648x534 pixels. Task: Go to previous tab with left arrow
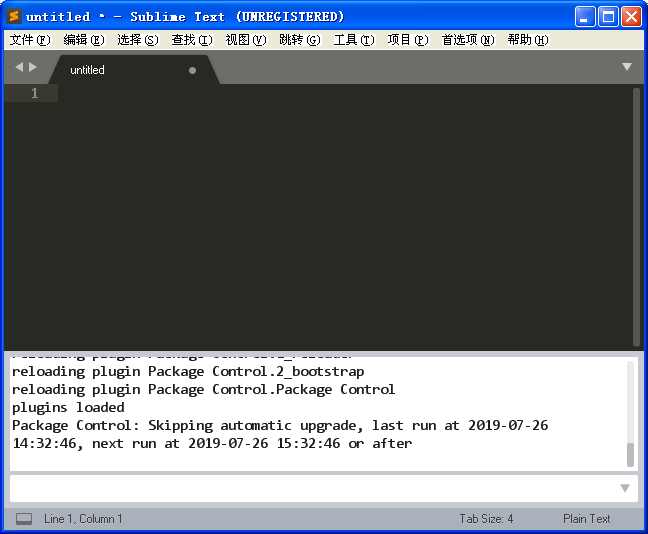(x=19, y=67)
